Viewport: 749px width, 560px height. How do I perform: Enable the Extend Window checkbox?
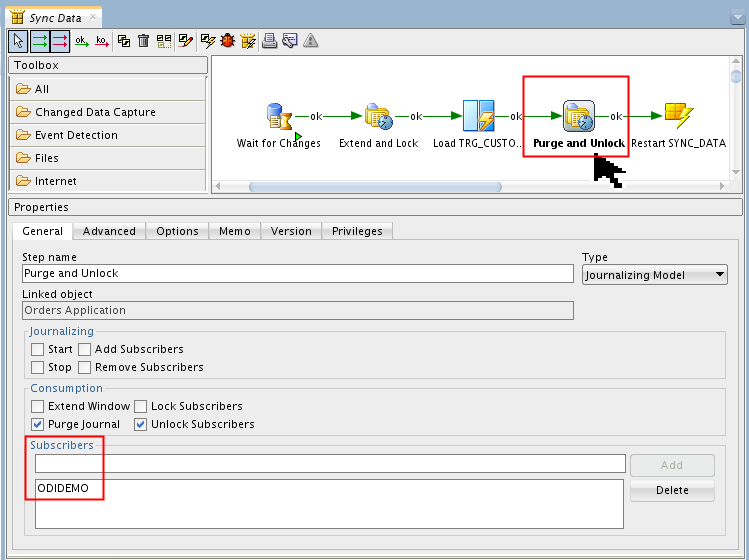tap(37, 406)
